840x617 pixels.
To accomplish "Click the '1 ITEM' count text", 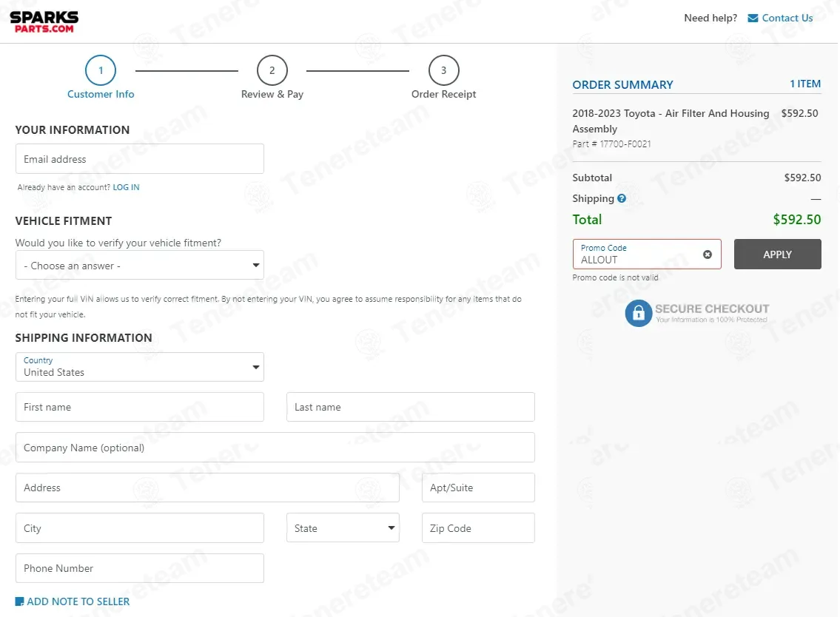I will 805,84.
